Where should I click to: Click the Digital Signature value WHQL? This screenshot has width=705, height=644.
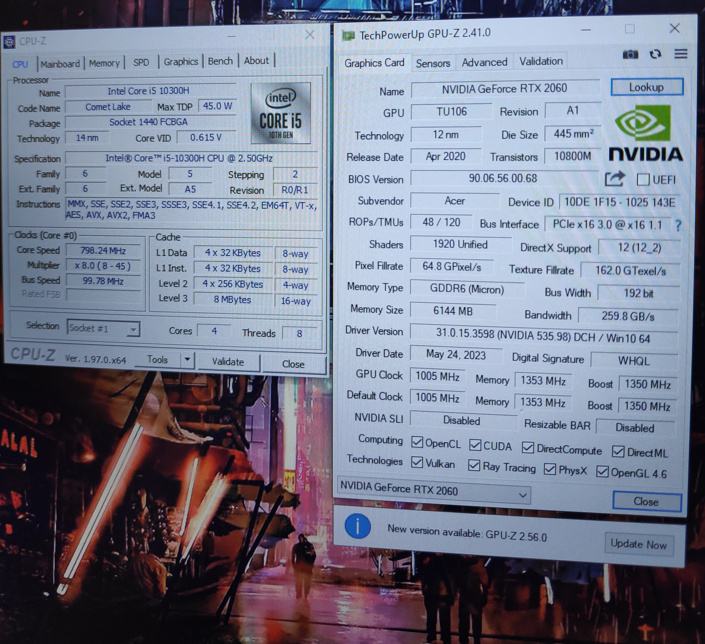pyautogui.click(x=634, y=360)
